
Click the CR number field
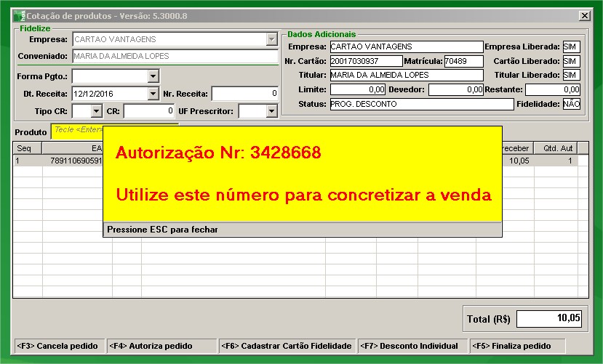coord(148,111)
